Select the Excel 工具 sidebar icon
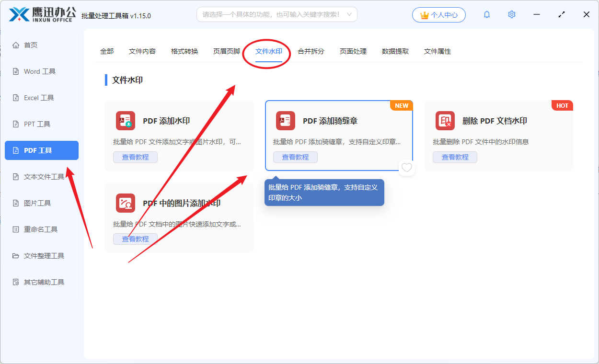 click(16, 97)
